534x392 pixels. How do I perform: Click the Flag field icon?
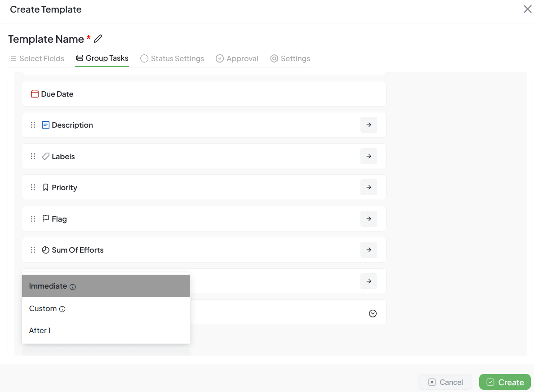tap(45, 219)
